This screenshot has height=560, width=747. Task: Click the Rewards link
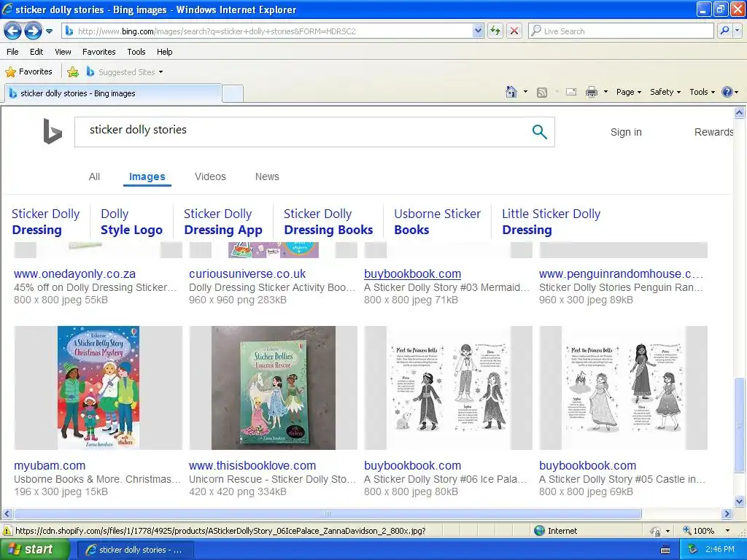point(713,133)
